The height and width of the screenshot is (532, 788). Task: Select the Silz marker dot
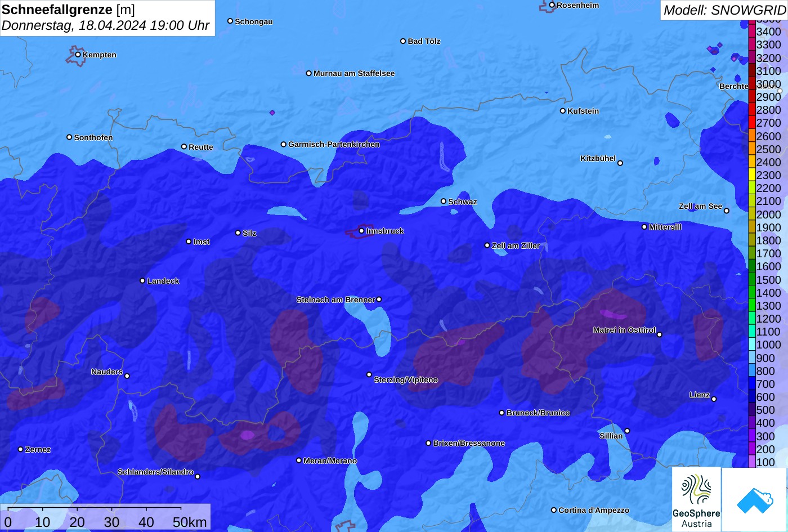click(238, 233)
